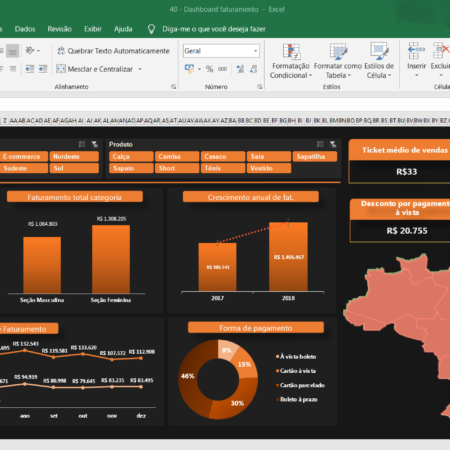Screen dimensions: 450x450
Task: Toggle center vertical alignment
Action: (12, 51)
